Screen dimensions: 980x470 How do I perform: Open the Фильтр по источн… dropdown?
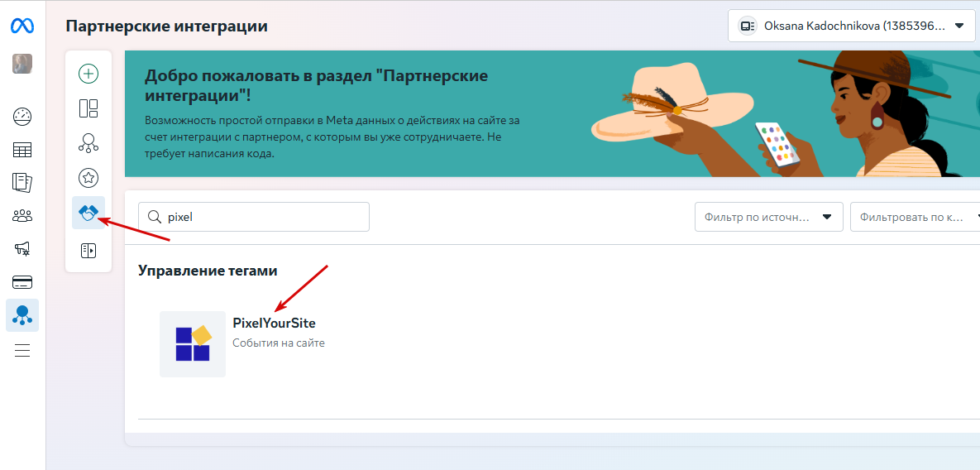(x=769, y=217)
